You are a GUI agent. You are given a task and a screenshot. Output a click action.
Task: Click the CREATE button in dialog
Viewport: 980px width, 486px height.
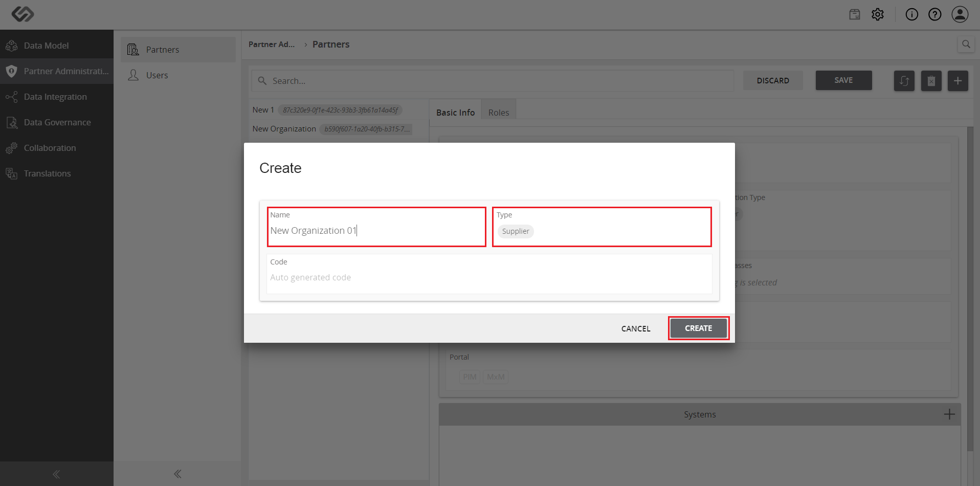tap(699, 328)
